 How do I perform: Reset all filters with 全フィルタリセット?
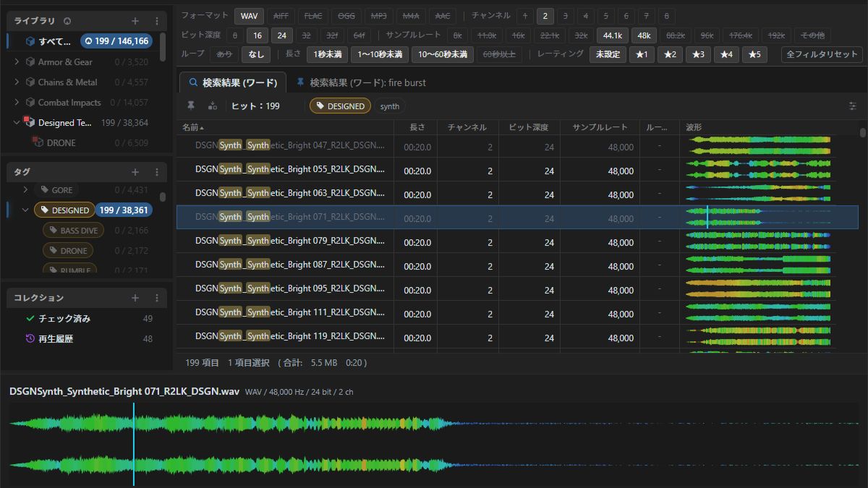pos(822,54)
